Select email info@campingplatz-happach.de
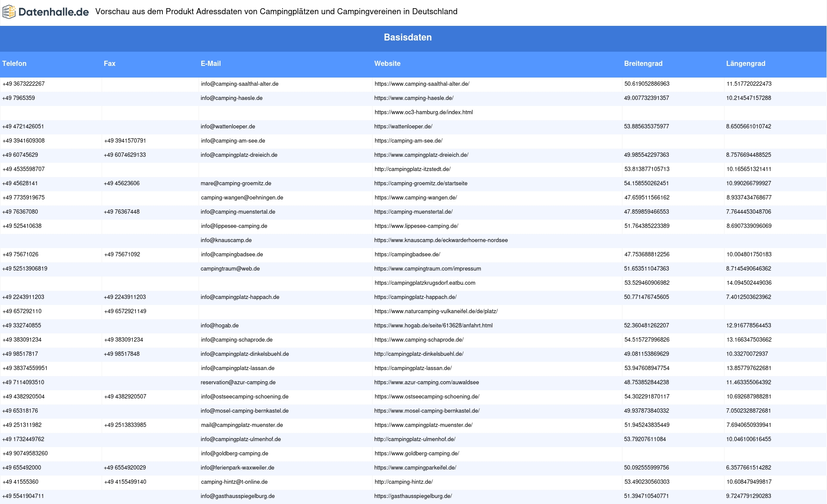Viewport: 827px width, 504px height. click(x=240, y=297)
